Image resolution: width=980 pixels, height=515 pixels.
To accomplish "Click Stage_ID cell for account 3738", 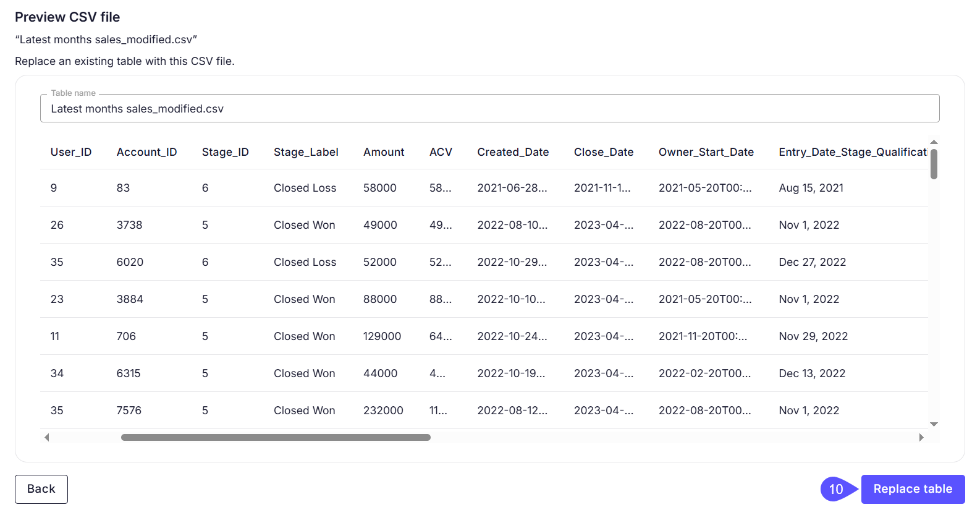I will point(205,225).
